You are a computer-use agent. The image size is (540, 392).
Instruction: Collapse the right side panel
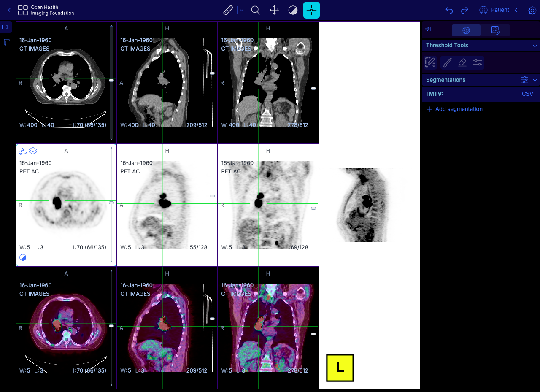(x=428, y=29)
